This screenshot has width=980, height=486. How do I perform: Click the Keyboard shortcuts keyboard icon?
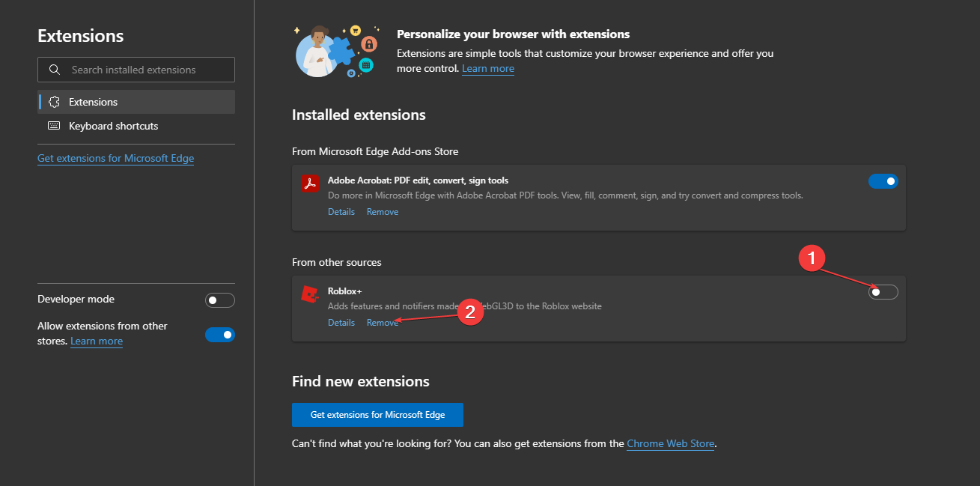pyautogui.click(x=54, y=126)
